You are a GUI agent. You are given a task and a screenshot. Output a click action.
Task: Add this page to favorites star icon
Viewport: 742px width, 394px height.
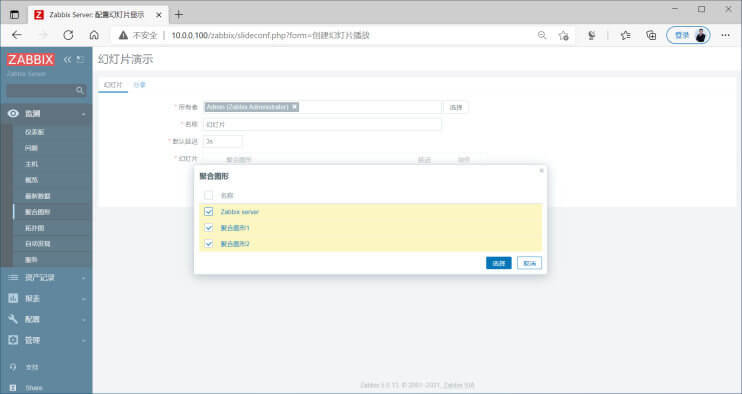563,35
